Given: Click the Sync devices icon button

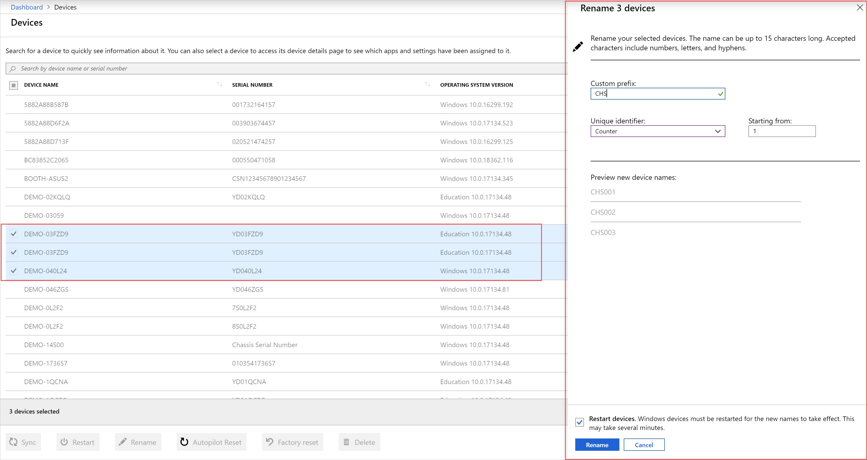Looking at the screenshot, I should pyautogui.click(x=14, y=442).
